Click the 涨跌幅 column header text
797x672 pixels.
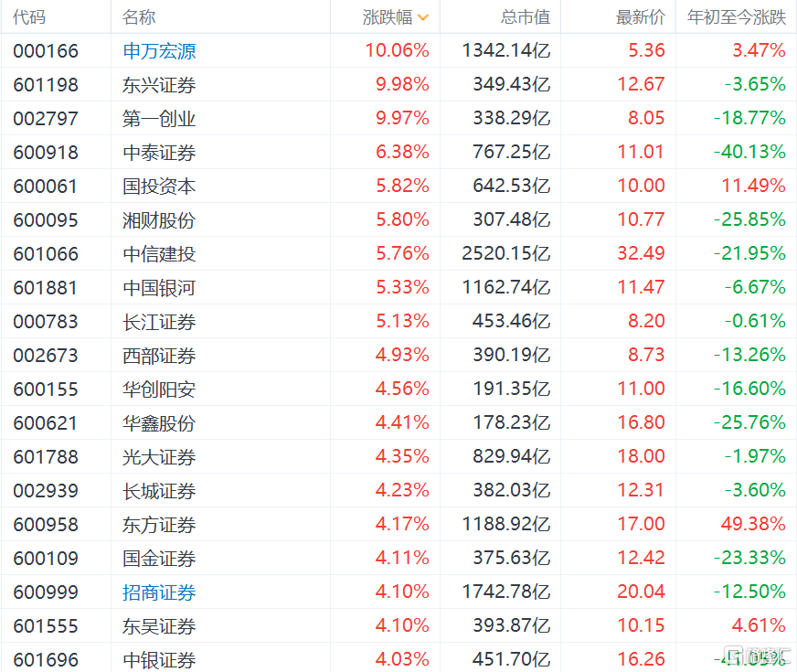pos(388,17)
